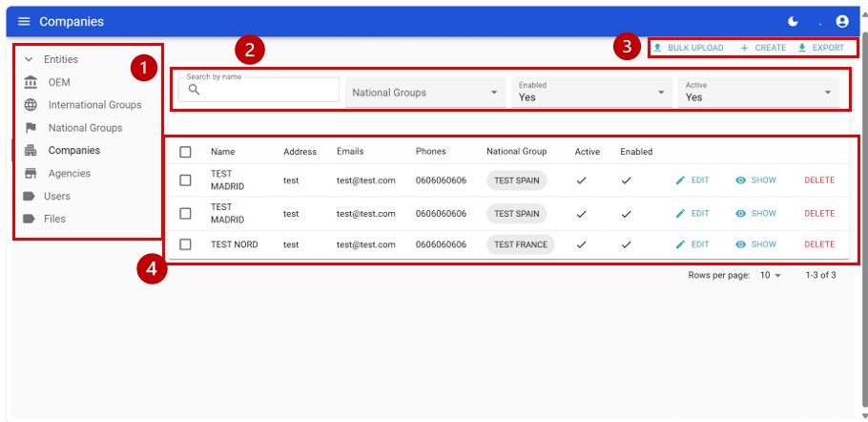
Task: Click the National Groups flag icon
Action: coord(31,128)
